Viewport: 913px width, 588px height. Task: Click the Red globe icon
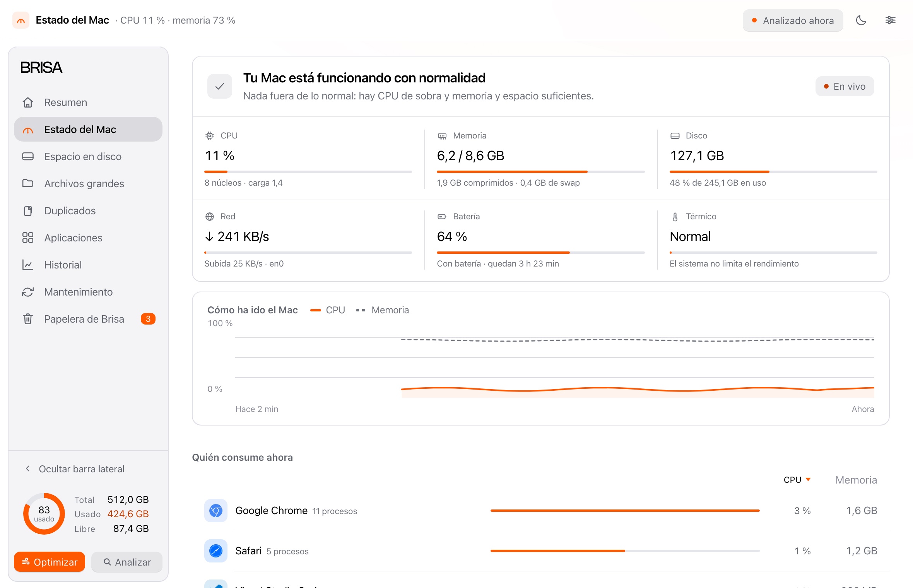tap(210, 217)
